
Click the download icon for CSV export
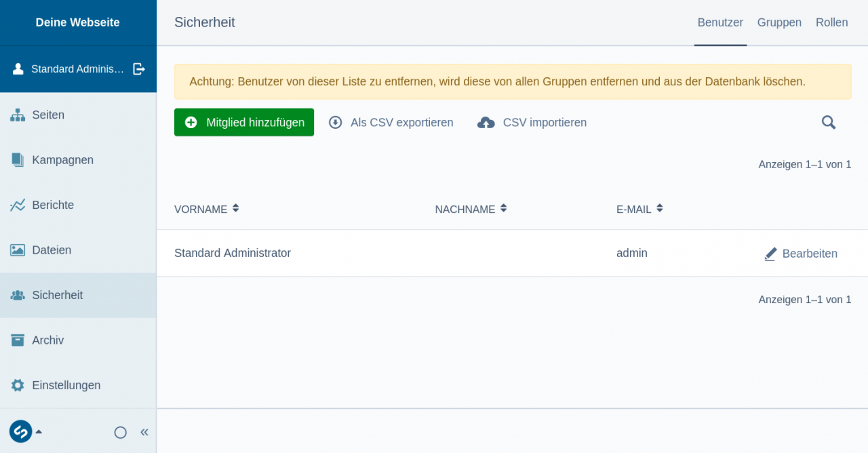click(x=336, y=122)
